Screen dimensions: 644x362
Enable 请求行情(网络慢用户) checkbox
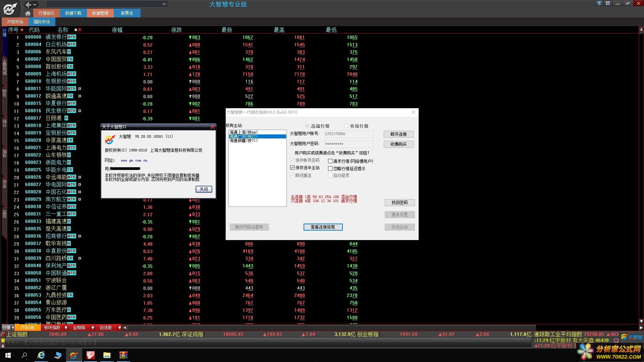click(x=351, y=161)
